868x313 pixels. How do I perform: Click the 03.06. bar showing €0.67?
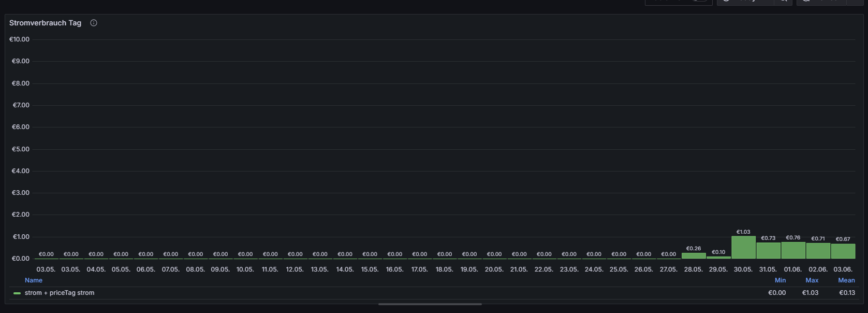point(843,251)
